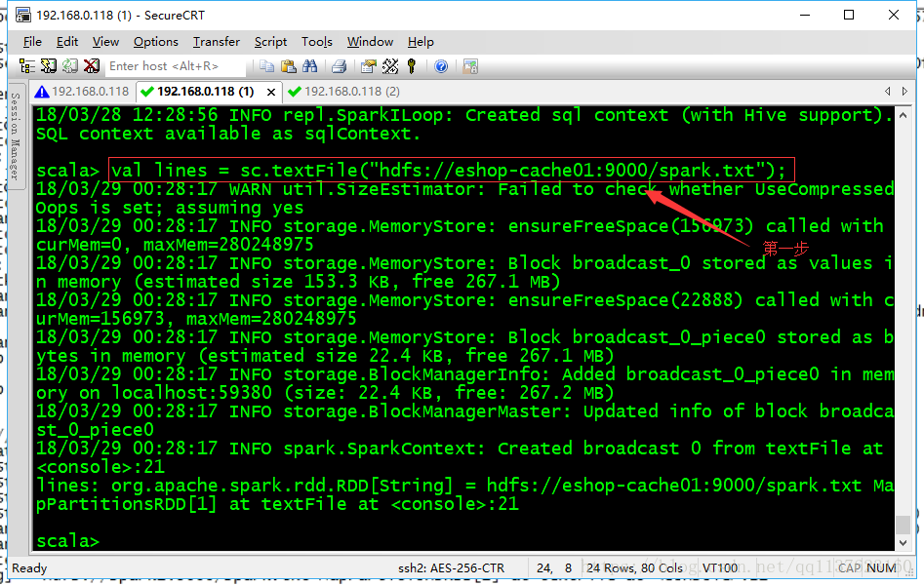Click the lock session toolbar icon

470,66
